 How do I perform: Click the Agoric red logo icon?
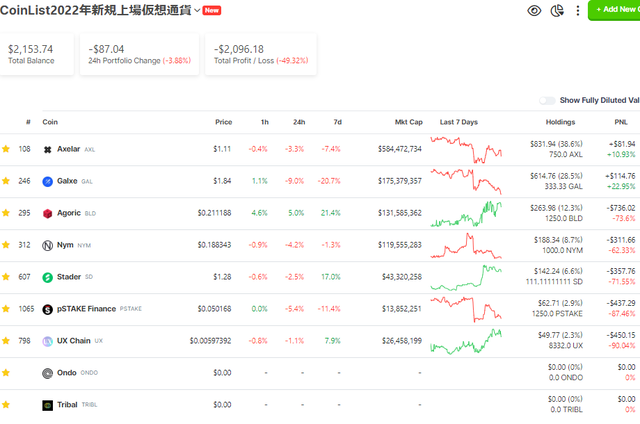[46, 213]
